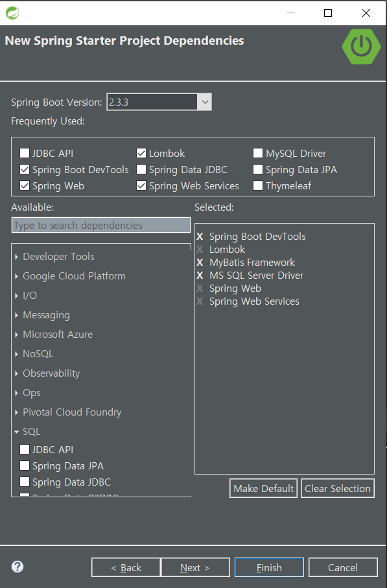The height and width of the screenshot is (588, 387).
Task: Open the help question mark icon
Action: click(x=18, y=566)
